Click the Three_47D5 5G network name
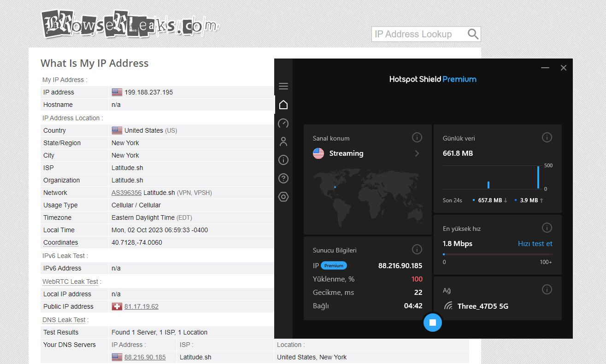The image size is (606, 364). tap(483, 306)
